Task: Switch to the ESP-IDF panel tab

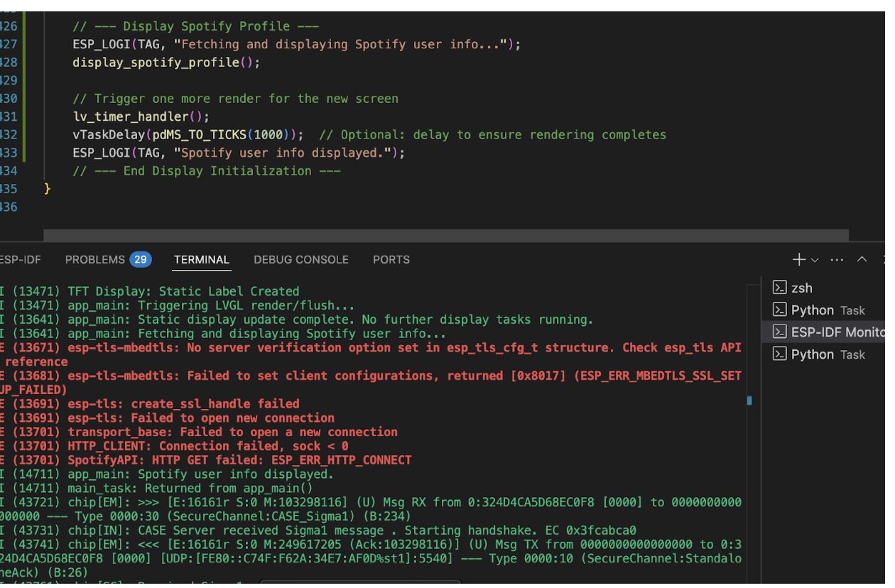Action: (x=20, y=260)
